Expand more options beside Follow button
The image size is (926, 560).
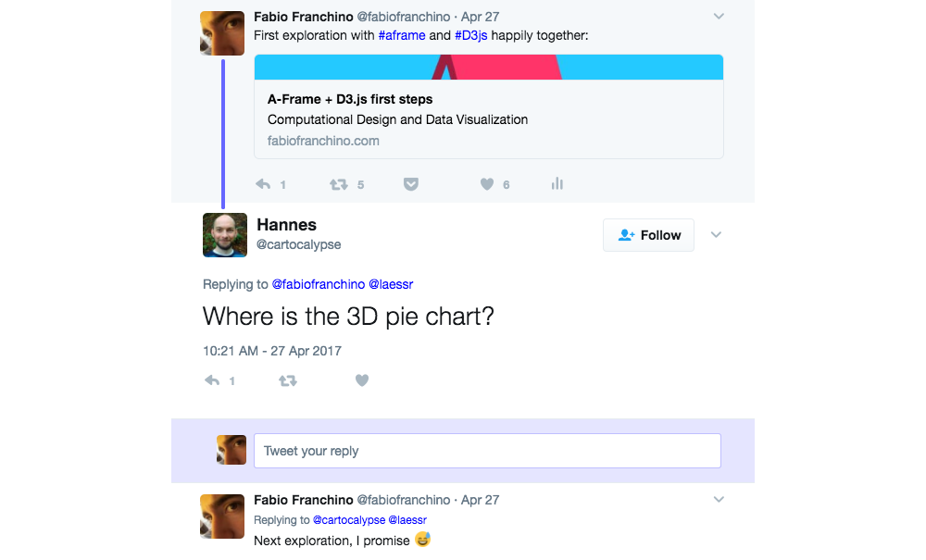pos(716,235)
